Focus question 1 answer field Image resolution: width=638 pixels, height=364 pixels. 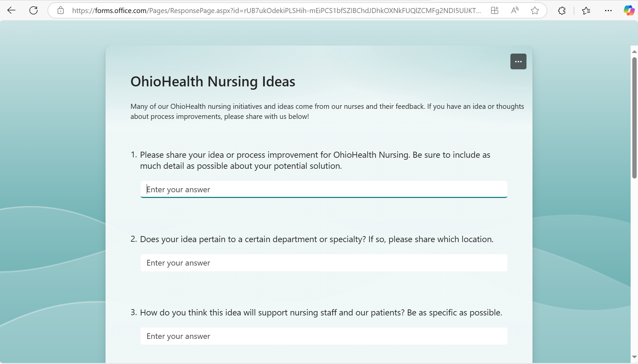(324, 190)
